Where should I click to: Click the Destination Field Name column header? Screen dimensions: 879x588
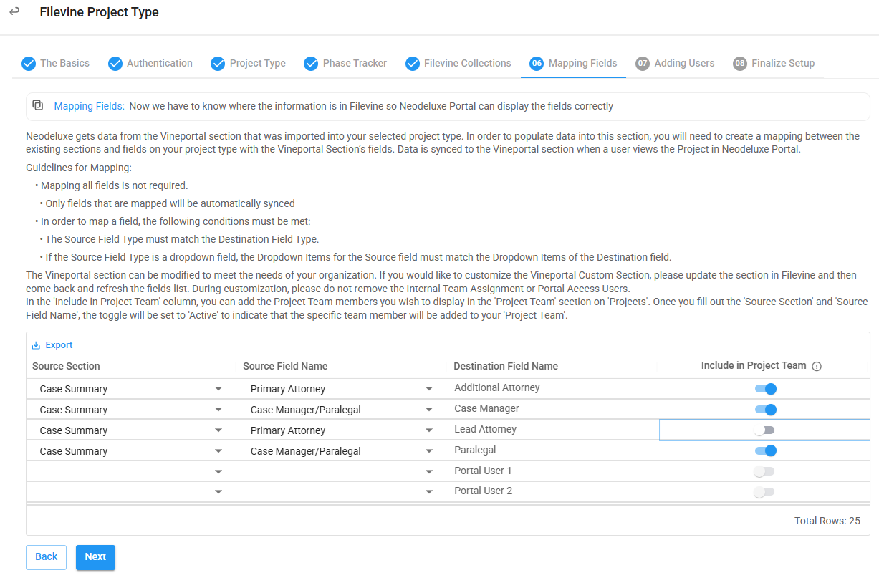(506, 366)
